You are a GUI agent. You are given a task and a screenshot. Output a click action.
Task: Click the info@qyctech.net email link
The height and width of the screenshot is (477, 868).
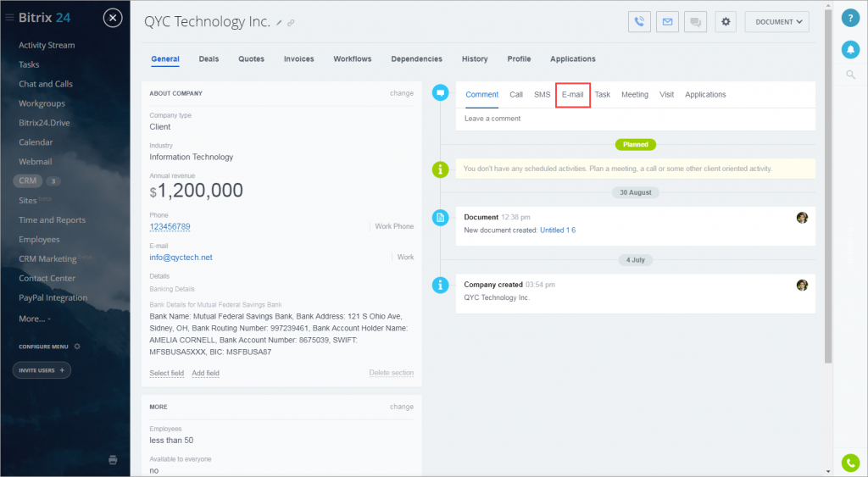coord(181,258)
